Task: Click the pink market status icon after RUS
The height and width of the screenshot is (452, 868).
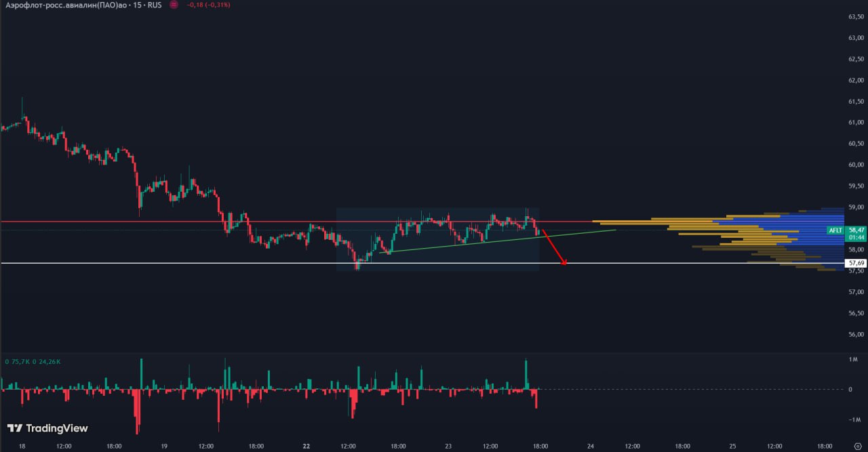Action: tap(174, 5)
